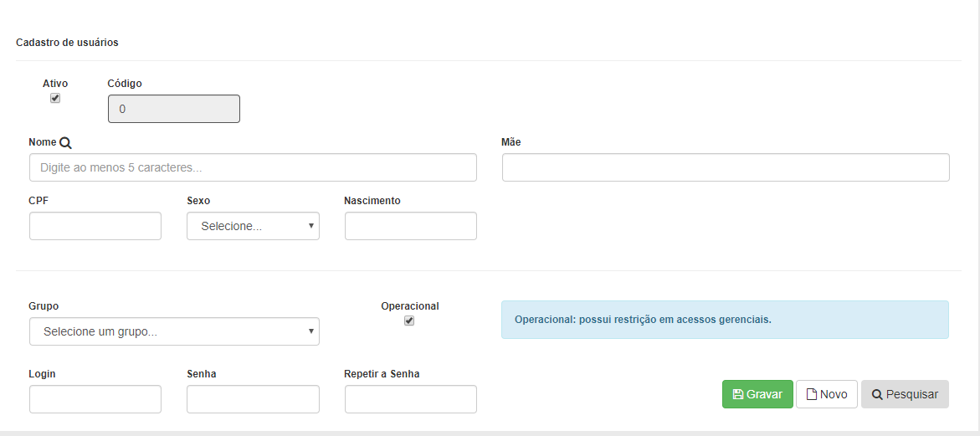The height and width of the screenshot is (436, 980).
Task: Click the Sexo dropdown arrow
Action: coord(310,226)
